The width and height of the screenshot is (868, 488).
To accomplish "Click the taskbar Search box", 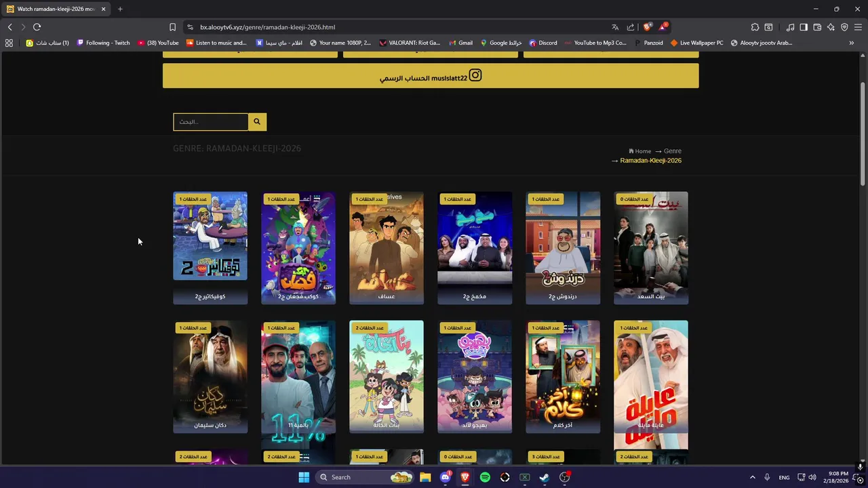I will coord(366,477).
